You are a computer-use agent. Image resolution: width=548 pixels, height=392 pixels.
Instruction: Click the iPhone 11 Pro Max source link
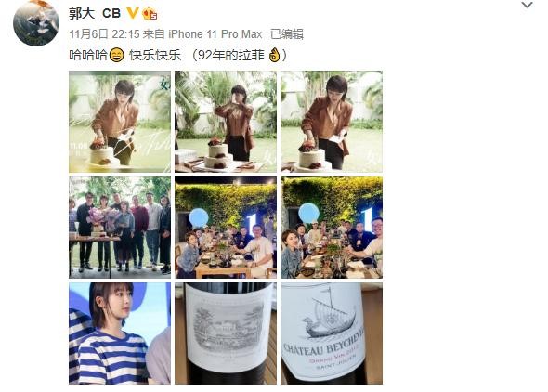click(x=215, y=34)
